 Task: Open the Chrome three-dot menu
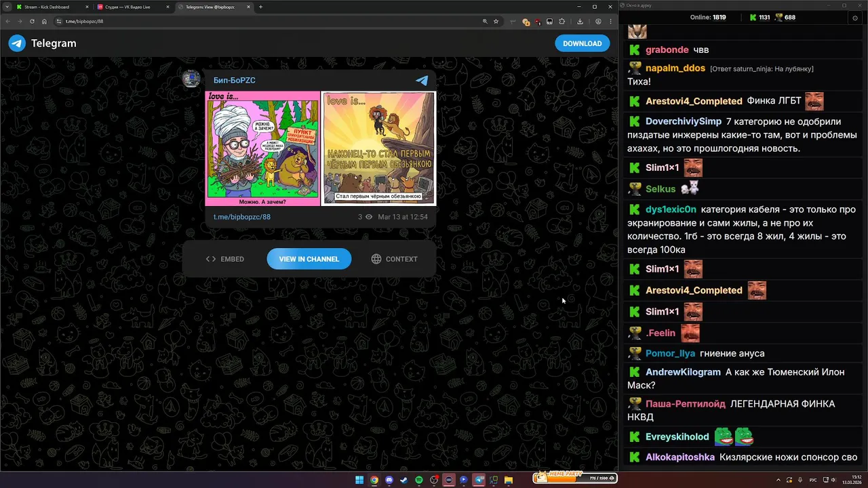click(610, 21)
